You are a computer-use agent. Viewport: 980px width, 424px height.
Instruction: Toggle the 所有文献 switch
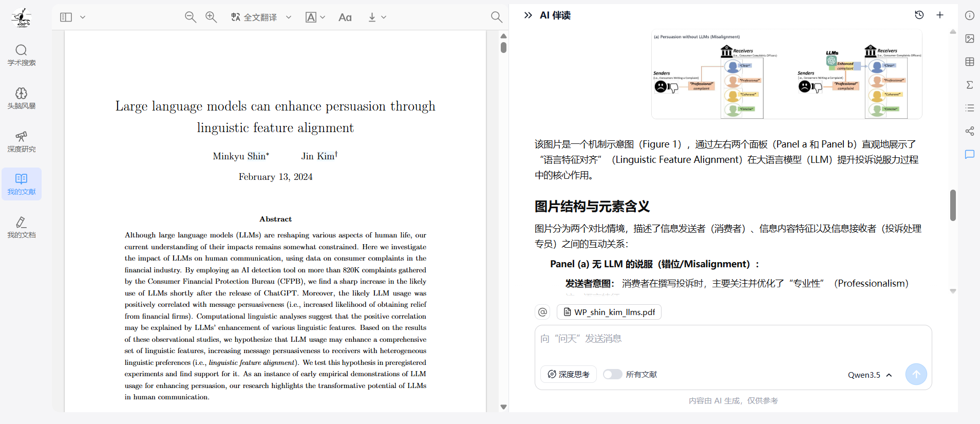tap(612, 374)
